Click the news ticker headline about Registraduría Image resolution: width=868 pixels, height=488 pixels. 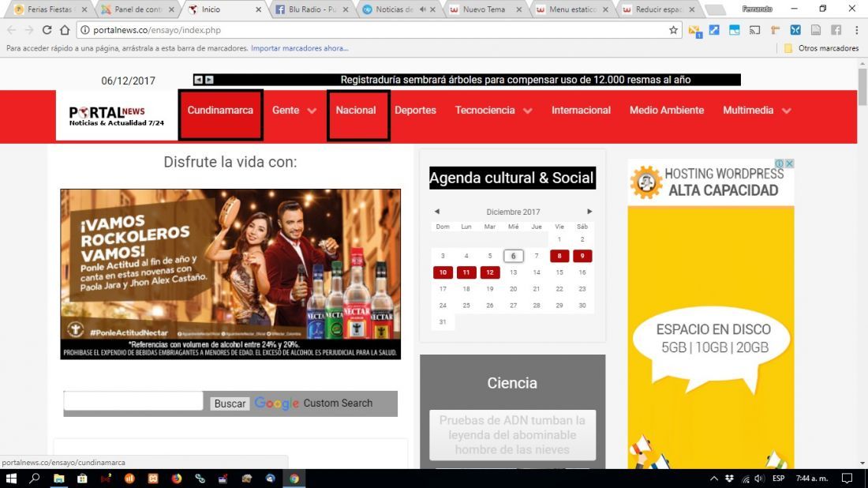[515, 80]
